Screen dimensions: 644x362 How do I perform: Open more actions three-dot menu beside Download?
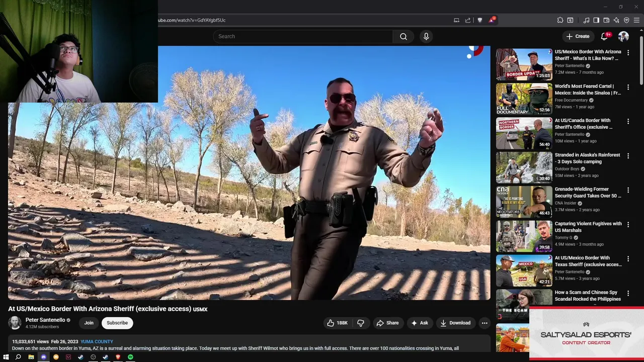[x=485, y=323]
